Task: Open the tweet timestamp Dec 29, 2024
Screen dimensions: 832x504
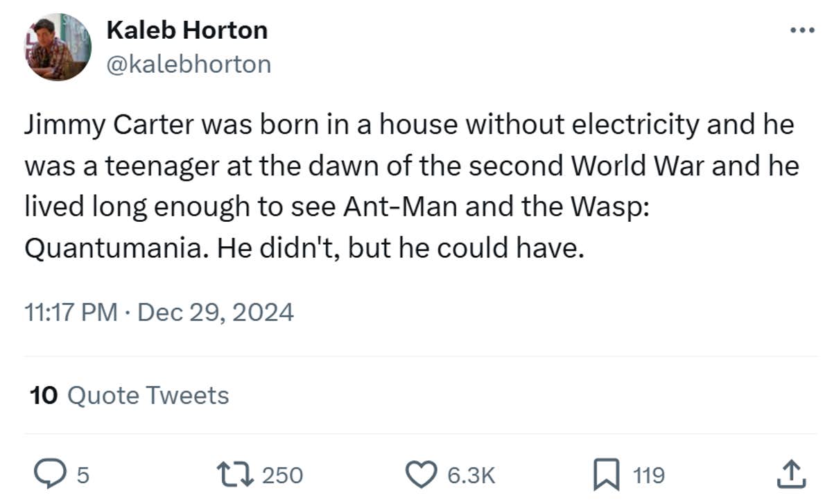Action: 158,312
